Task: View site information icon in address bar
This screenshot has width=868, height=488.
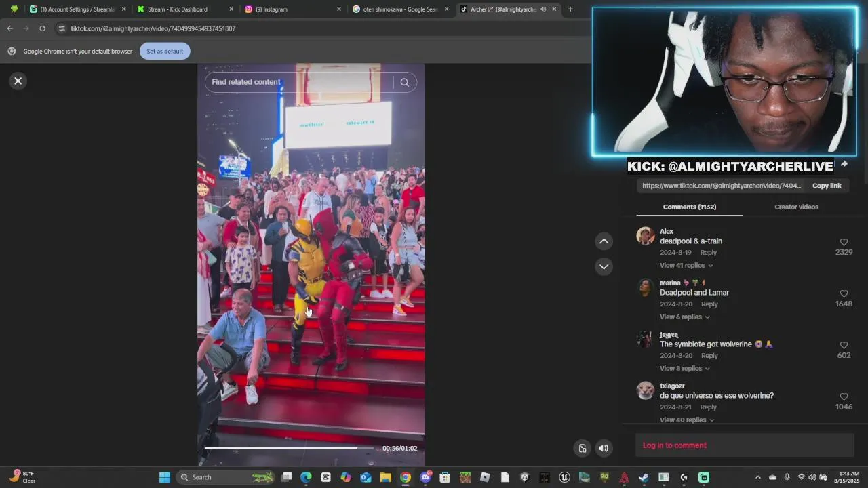Action: click(x=62, y=28)
